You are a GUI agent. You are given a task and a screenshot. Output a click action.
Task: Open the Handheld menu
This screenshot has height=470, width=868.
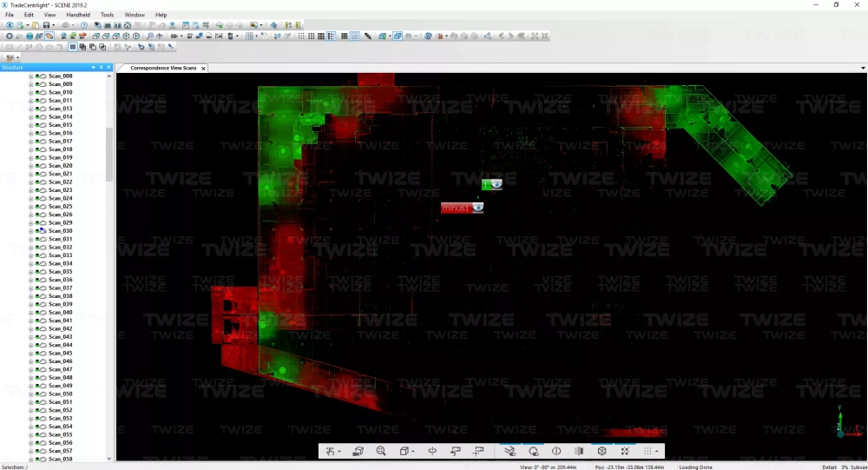(78, 15)
